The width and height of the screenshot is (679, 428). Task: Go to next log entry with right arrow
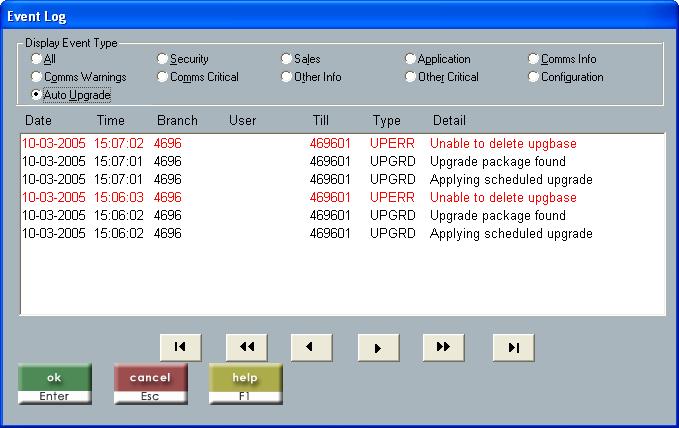click(x=378, y=347)
